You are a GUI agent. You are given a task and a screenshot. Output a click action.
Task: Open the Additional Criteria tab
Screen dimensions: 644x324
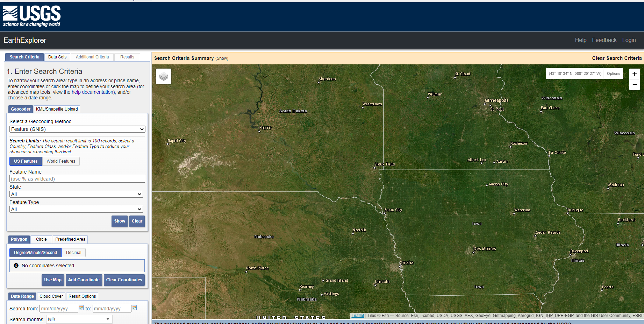pyautogui.click(x=92, y=57)
